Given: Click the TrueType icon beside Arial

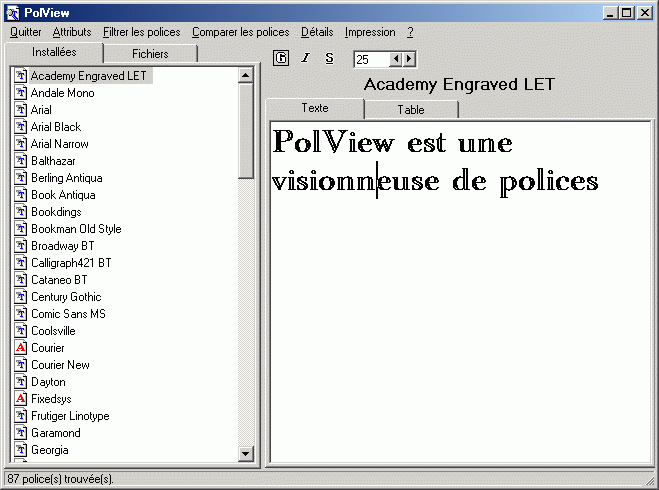Looking at the screenshot, I should point(21,110).
